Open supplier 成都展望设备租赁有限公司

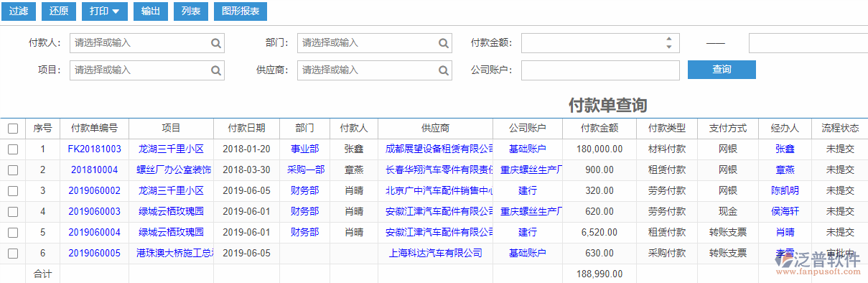pyautogui.click(x=439, y=149)
